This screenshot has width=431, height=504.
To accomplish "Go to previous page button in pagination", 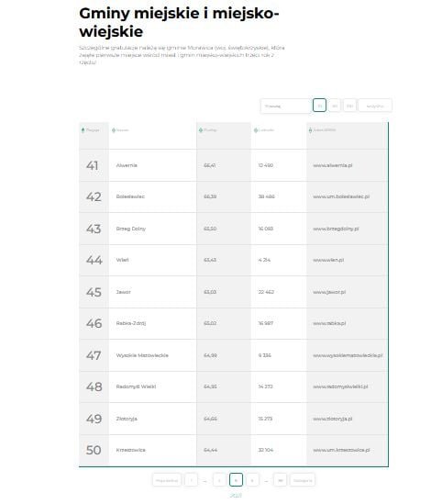I will click(x=167, y=480).
